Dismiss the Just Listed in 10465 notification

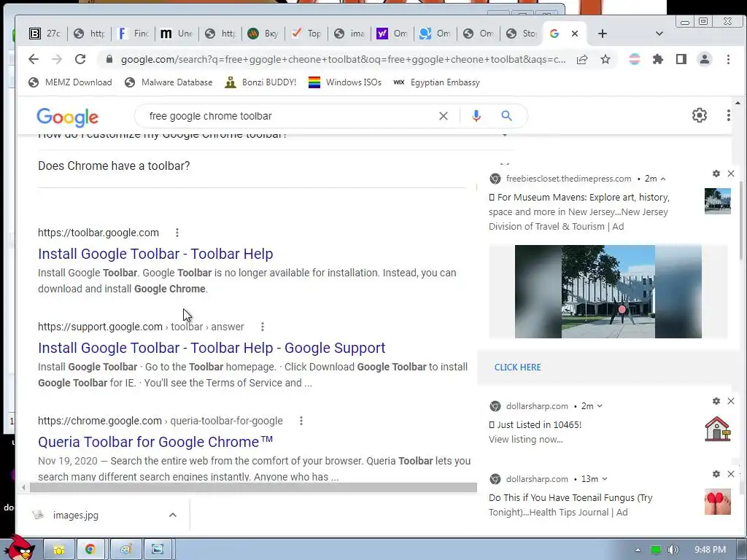coord(731,401)
